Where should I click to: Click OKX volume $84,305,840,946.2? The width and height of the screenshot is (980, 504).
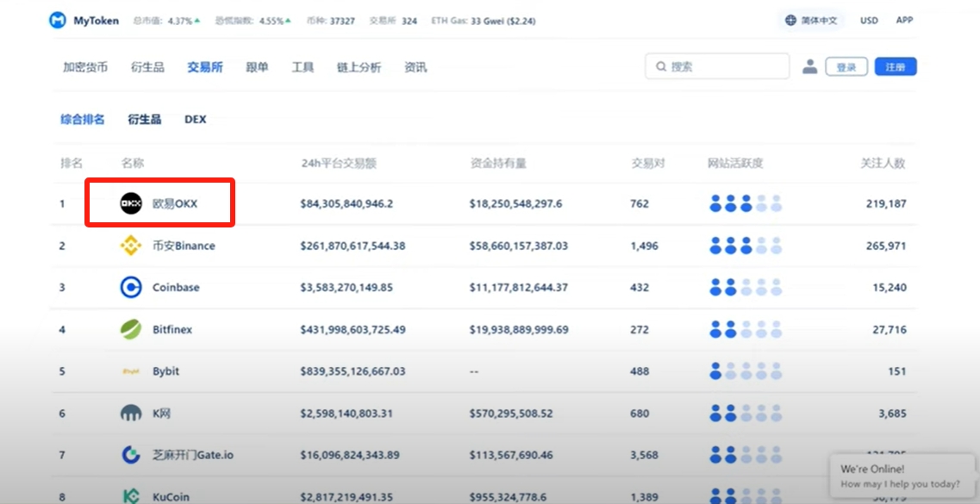coord(346,203)
